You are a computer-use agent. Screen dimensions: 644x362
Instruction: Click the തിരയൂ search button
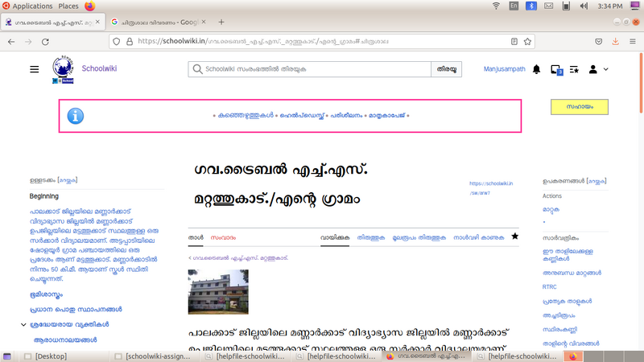click(447, 69)
